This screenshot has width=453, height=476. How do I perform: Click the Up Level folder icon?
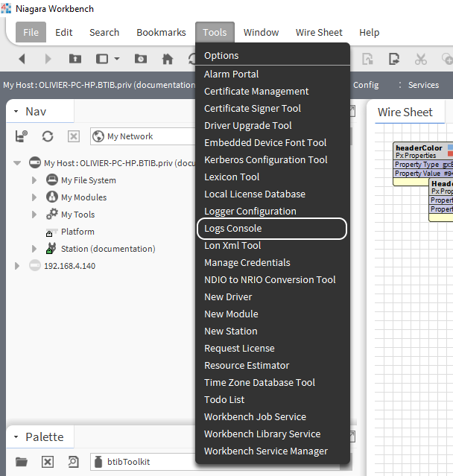[75, 59]
